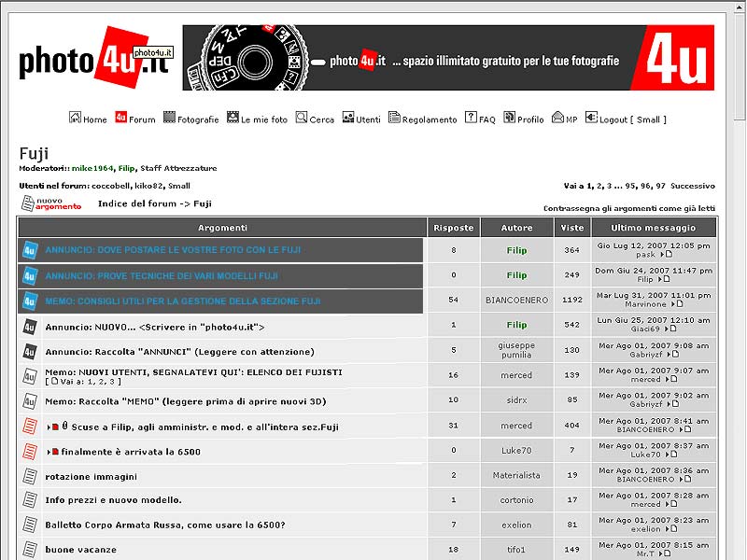This screenshot has width=747, height=560.
Task: Select Profilo in the navigation menu
Action: click(530, 119)
